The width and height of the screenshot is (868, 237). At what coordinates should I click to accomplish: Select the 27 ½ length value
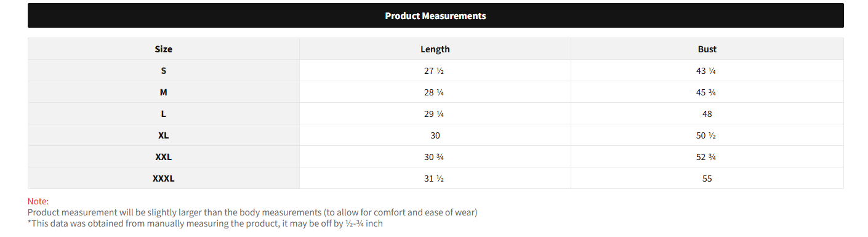coord(435,71)
